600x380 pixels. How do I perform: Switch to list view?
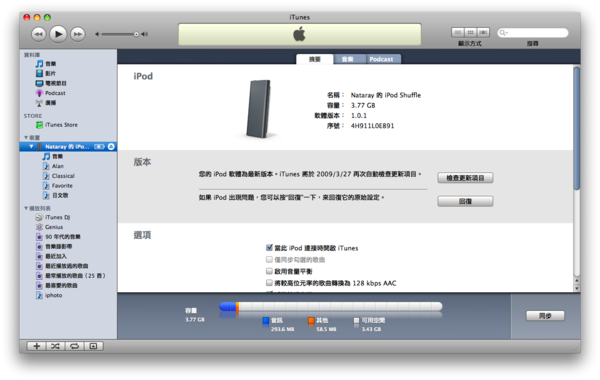tap(458, 33)
